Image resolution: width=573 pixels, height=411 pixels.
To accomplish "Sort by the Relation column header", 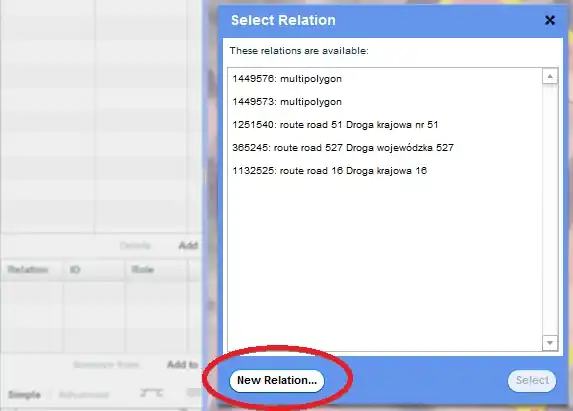I will pos(28,270).
